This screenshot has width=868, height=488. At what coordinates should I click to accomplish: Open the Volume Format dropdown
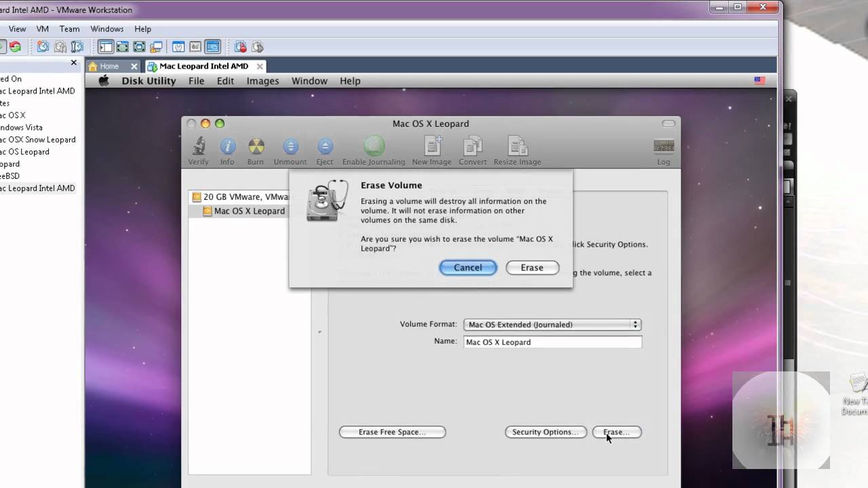pyautogui.click(x=552, y=325)
